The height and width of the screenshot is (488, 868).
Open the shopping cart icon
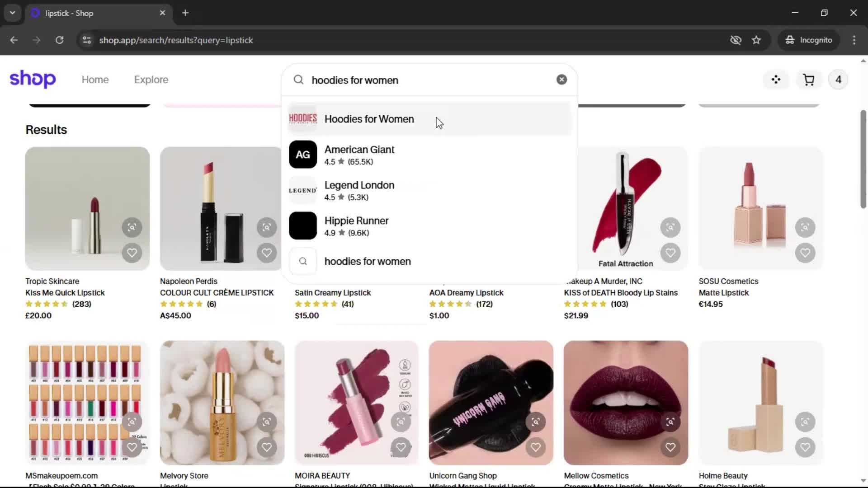coord(808,80)
